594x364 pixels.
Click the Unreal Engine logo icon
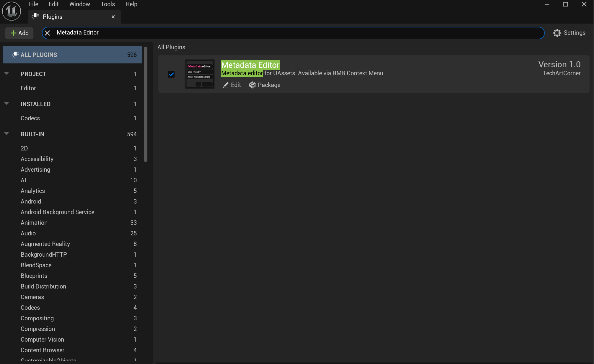[12, 11]
